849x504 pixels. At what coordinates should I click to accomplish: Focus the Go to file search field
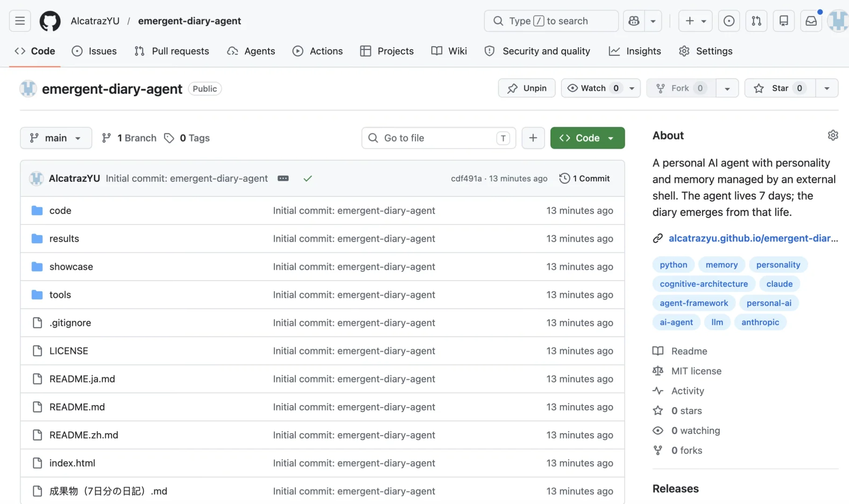[439, 138]
